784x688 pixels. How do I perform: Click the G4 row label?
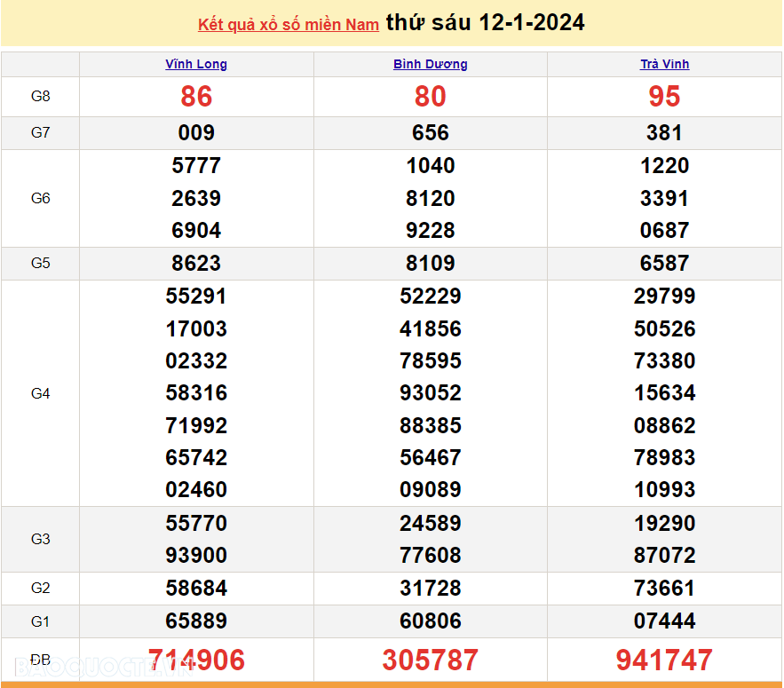pyautogui.click(x=41, y=393)
